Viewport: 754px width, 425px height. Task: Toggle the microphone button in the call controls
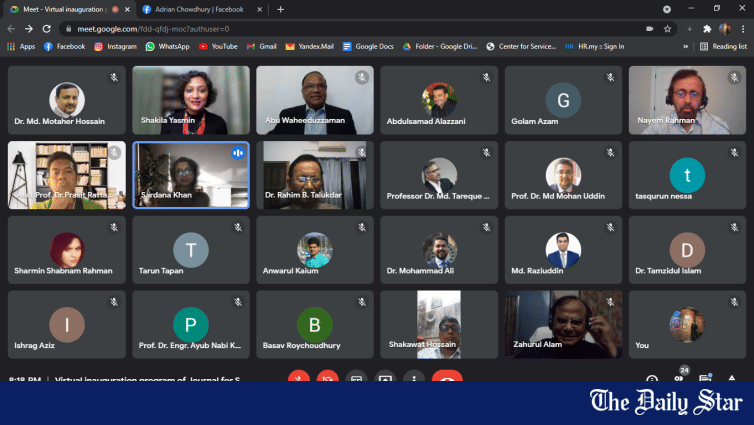(x=298, y=379)
